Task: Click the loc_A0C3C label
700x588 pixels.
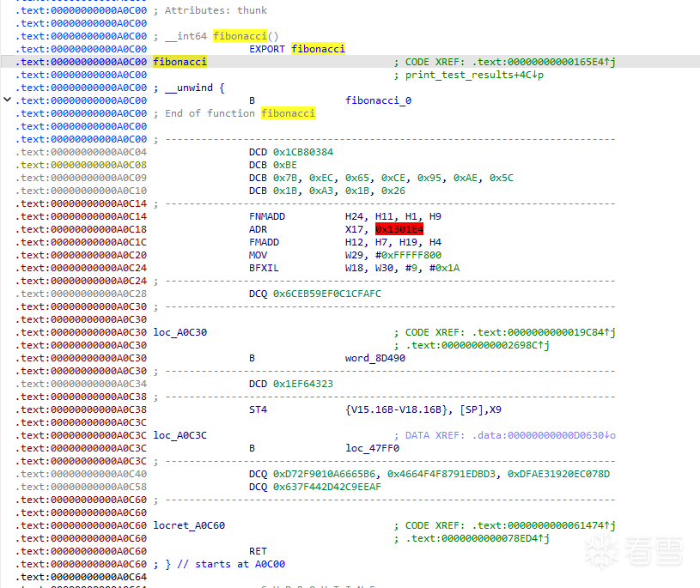Action: coord(180,435)
